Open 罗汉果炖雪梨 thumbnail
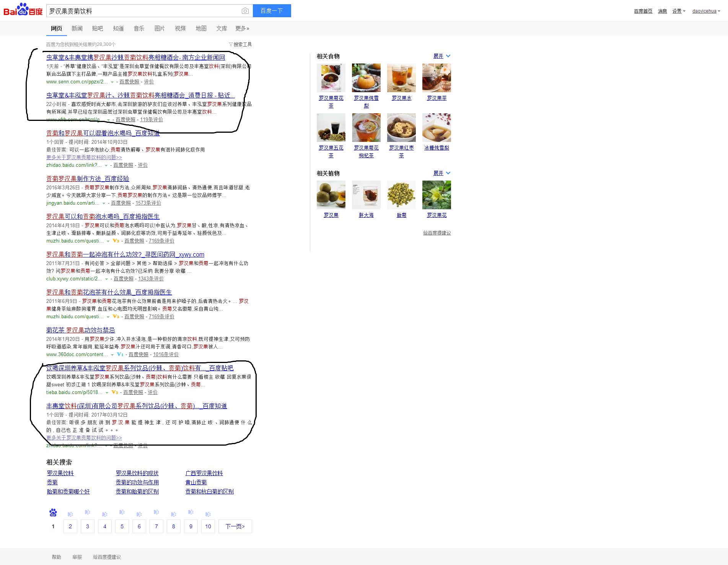This screenshot has height=565, width=728. [366, 78]
